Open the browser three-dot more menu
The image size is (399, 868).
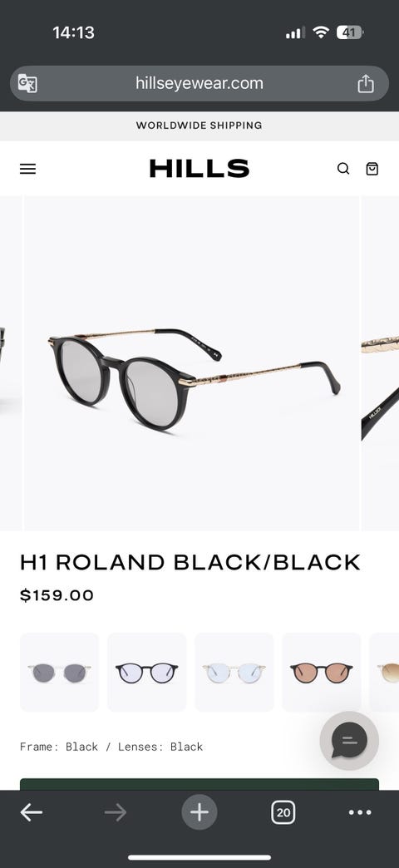point(360,812)
